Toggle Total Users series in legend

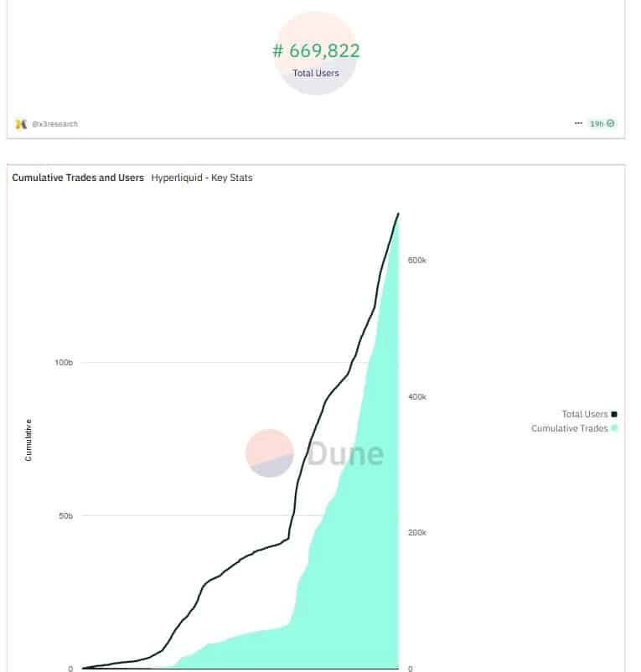[584, 414]
